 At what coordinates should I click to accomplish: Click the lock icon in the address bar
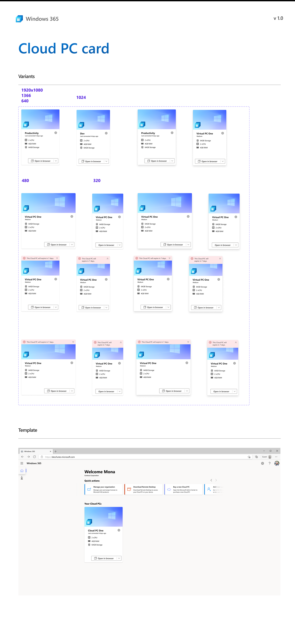pyautogui.click(x=42, y=457)
